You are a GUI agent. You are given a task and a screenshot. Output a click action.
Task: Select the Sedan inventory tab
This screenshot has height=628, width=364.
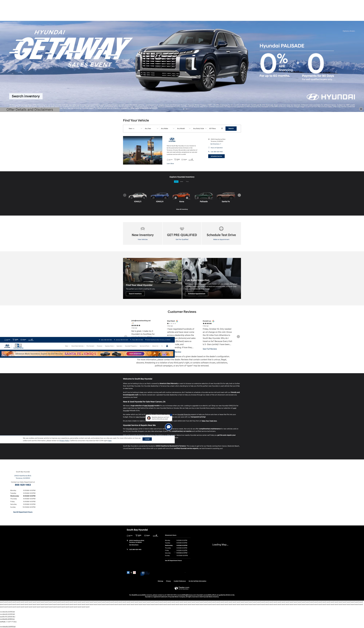pos(182,181)
